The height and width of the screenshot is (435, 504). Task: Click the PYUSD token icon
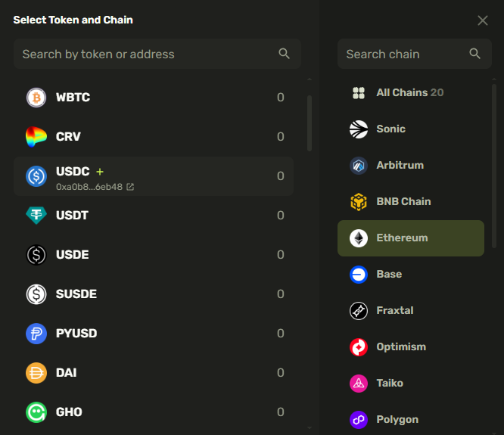point(36,334)
